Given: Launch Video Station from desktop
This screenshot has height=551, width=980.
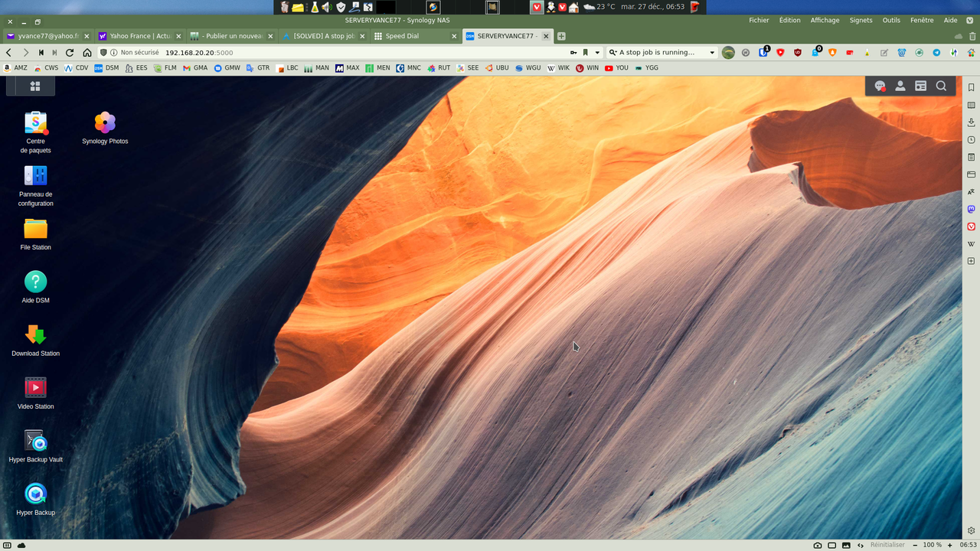Looking at the screenshot, I should [x=36, y=393].
